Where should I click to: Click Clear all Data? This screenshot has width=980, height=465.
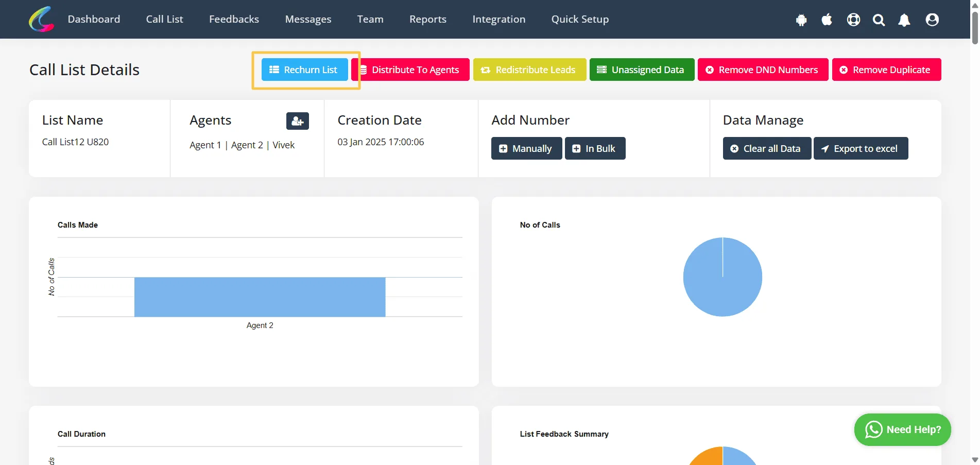pos(767,148)
